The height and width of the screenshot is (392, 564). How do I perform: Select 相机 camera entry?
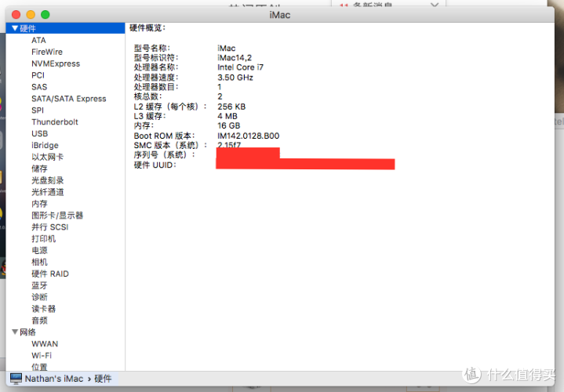pos(39,262)
